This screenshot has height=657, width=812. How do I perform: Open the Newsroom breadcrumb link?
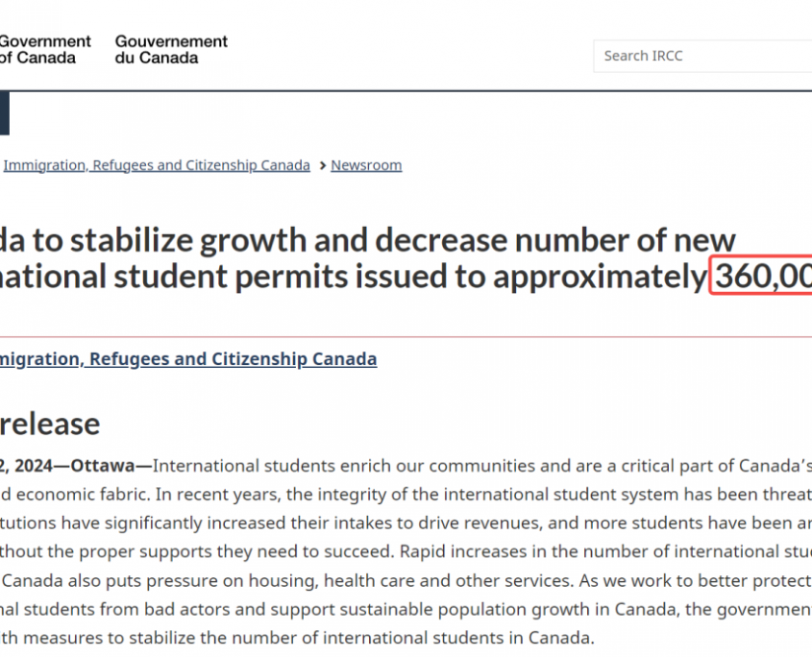tap(366, 165)
